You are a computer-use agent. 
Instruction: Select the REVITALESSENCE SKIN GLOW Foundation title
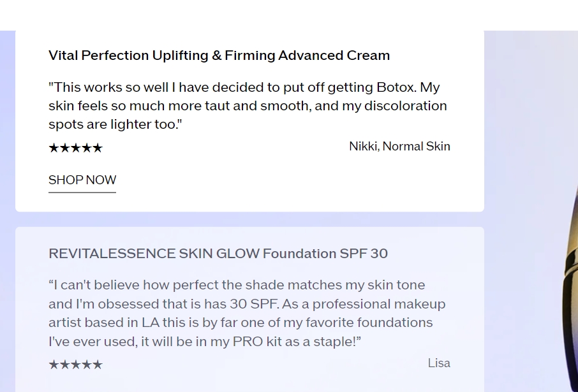(218, 254)
